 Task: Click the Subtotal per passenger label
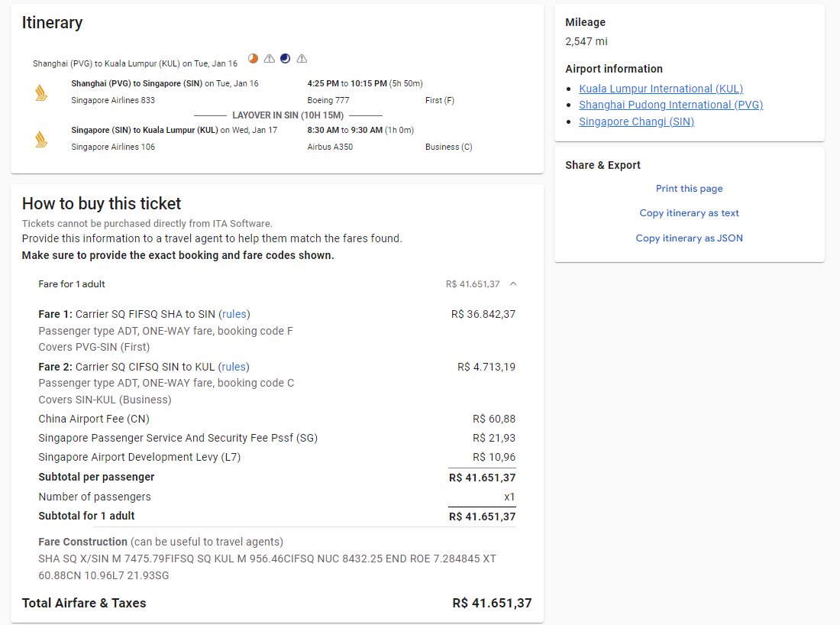[x=96, y=477]
